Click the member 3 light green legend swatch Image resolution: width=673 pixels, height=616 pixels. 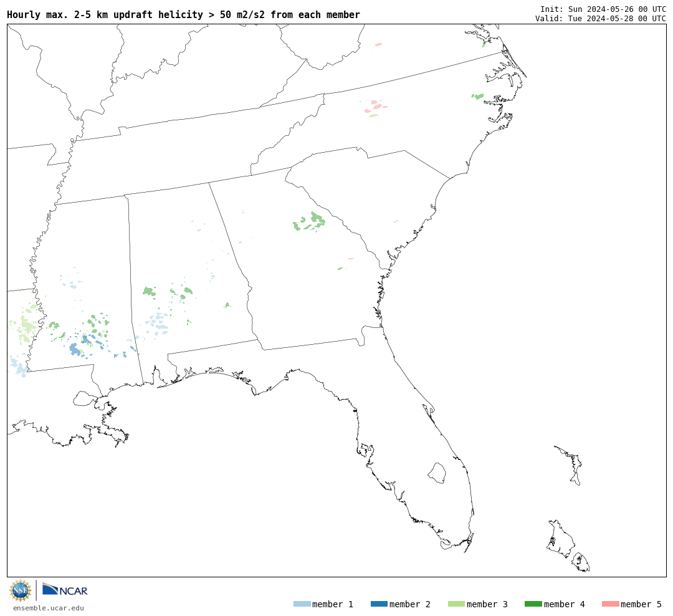point(456,604)
